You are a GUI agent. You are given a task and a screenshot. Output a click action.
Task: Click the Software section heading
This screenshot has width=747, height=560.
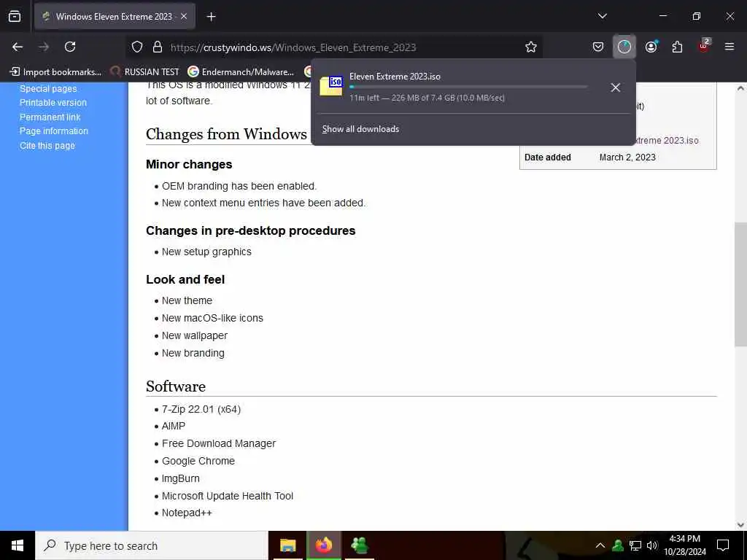pos(176,386)
